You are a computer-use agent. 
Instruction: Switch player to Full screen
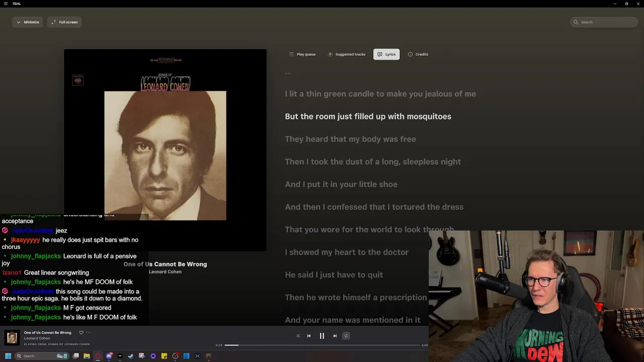(64, 22)
